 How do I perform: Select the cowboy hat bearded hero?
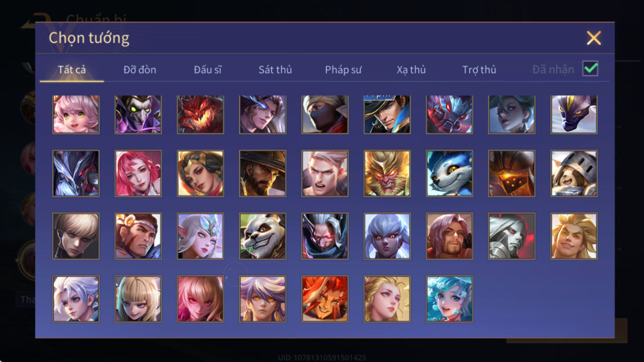click(262, 173)
